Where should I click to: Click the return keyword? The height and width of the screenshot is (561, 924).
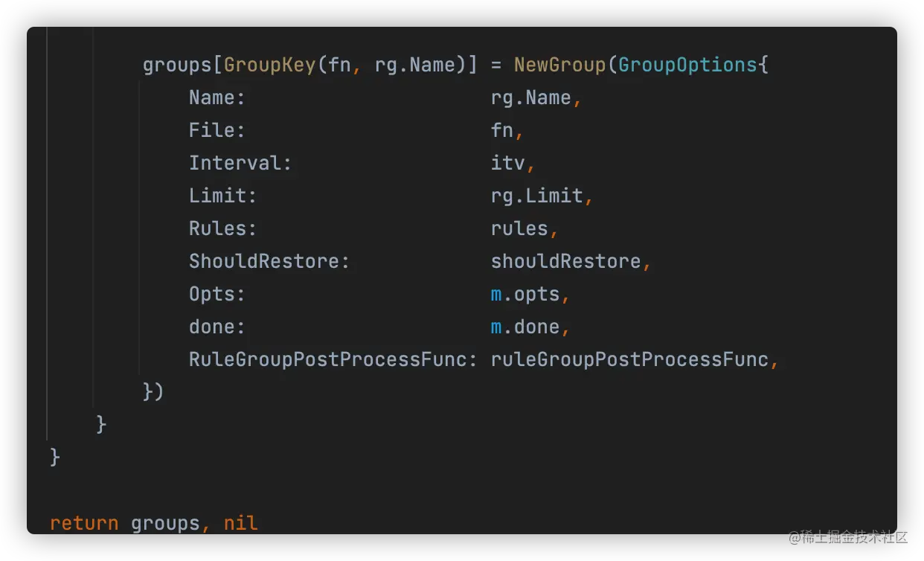84,523
